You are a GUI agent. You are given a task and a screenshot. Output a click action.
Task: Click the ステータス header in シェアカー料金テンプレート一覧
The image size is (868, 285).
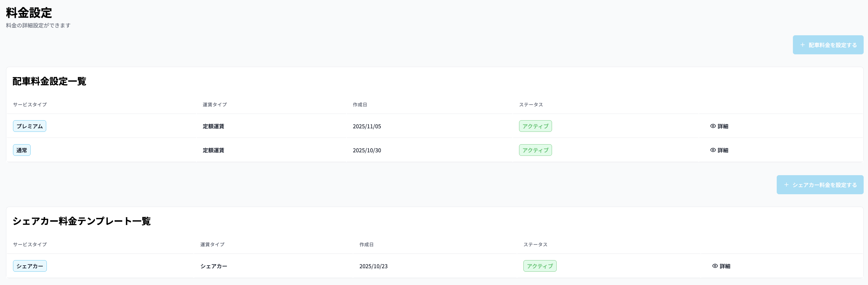pos(535,245)
